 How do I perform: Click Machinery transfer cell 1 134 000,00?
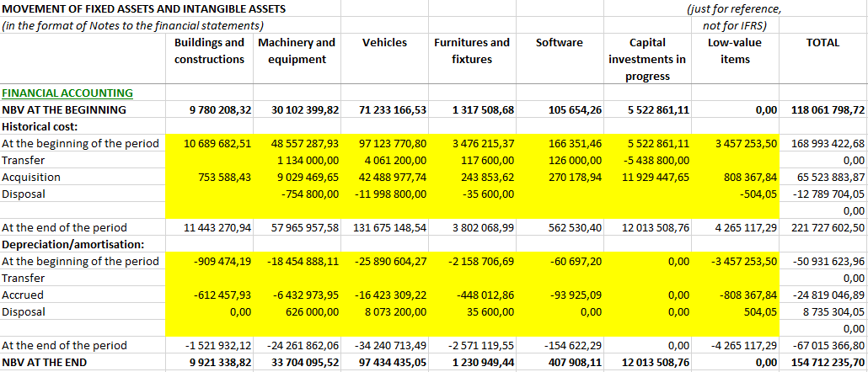click(x=308, y=160)
